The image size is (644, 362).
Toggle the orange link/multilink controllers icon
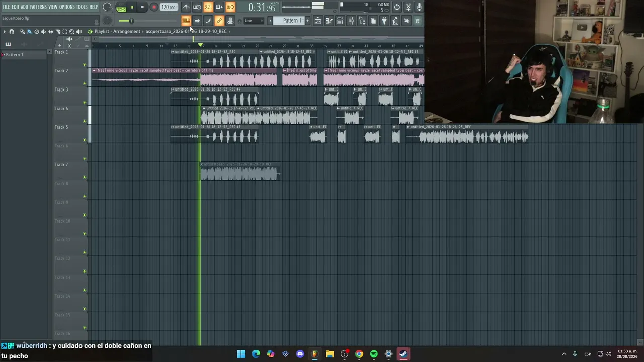219,21
